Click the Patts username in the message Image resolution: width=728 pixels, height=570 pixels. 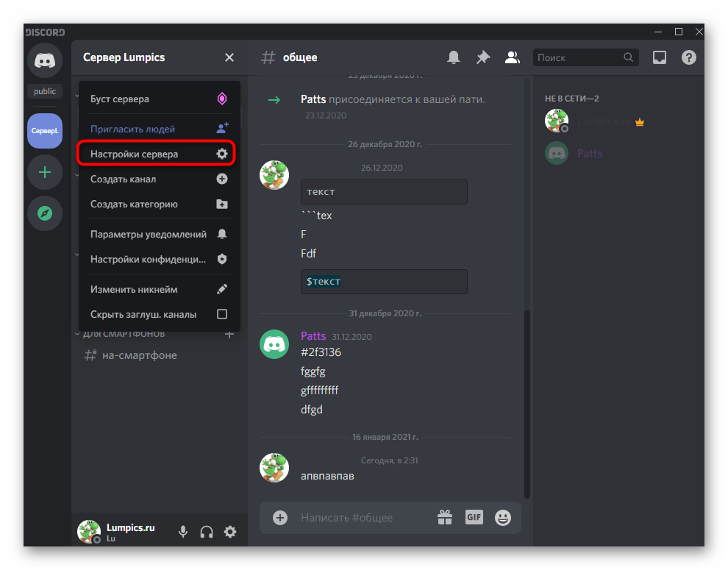coord(313,335)
